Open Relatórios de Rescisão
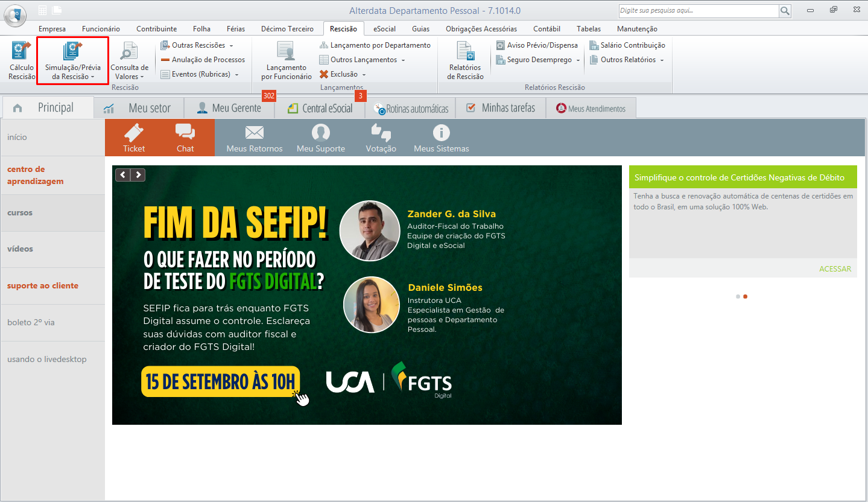The height and width of the screenshot is (502, 868). pos(465,60)
